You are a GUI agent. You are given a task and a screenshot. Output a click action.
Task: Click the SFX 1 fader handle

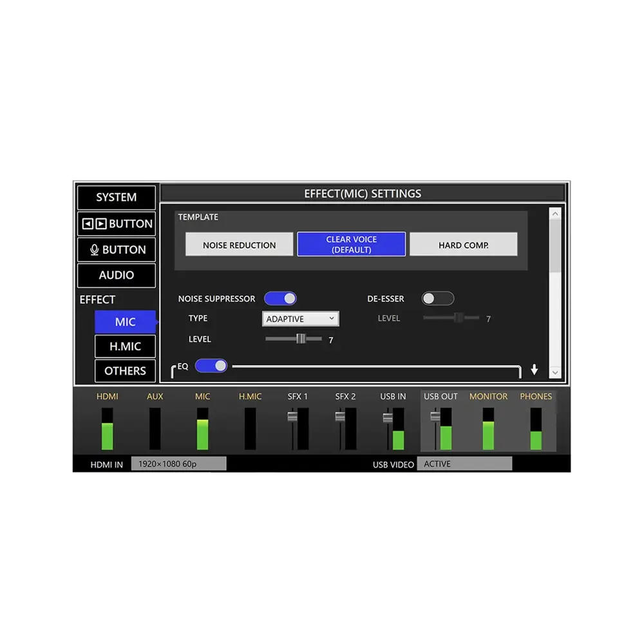[x=293, y=417]
